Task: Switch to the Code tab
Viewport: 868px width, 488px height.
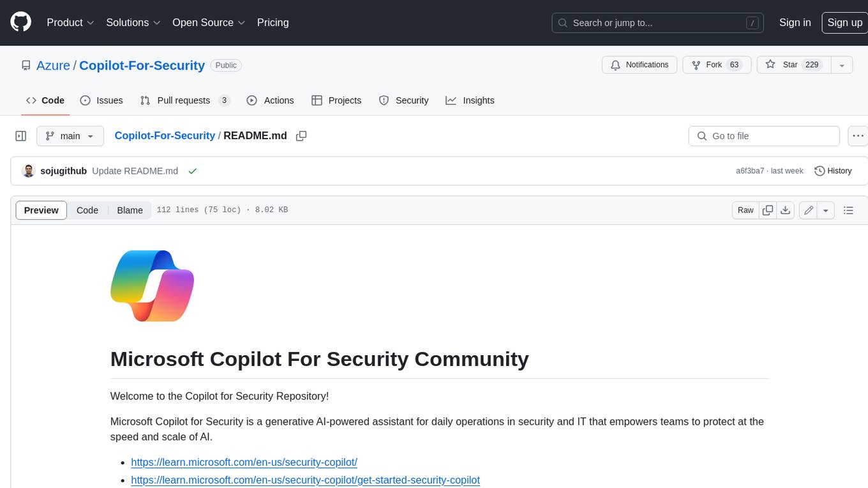Action: 45,100
